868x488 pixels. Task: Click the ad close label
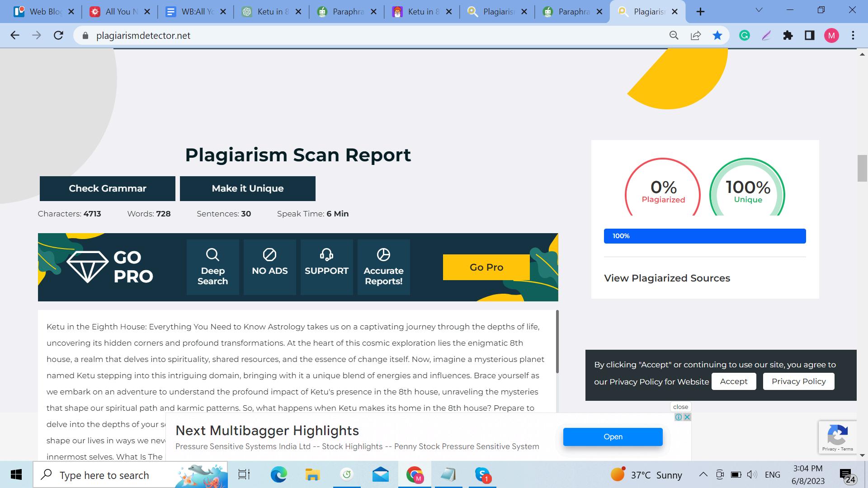click(x=680, y=407)
